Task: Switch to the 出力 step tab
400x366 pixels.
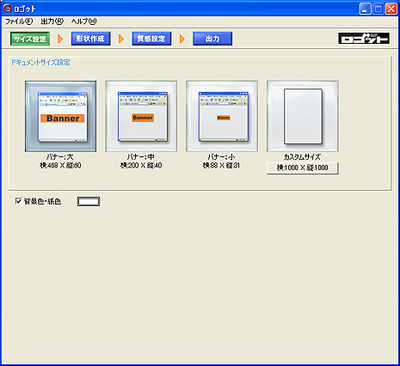Action: point(213,39)
